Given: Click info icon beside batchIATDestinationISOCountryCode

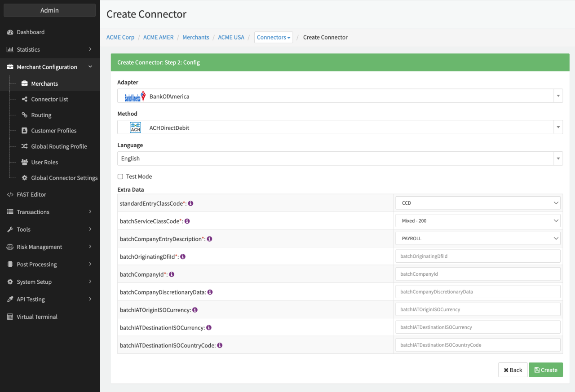Looking at the screenshot, I should [220, 345].
